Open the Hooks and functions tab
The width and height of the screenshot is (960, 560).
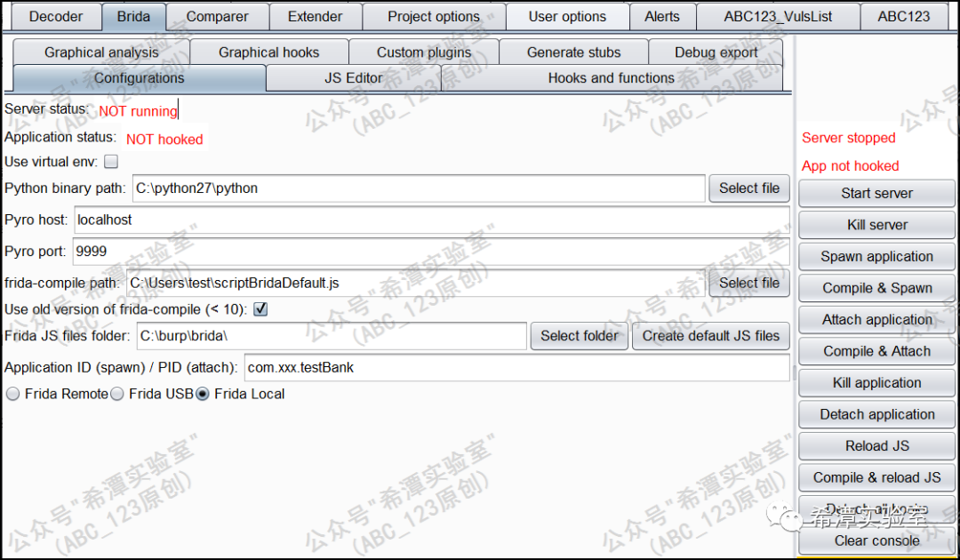coord(611,78)
